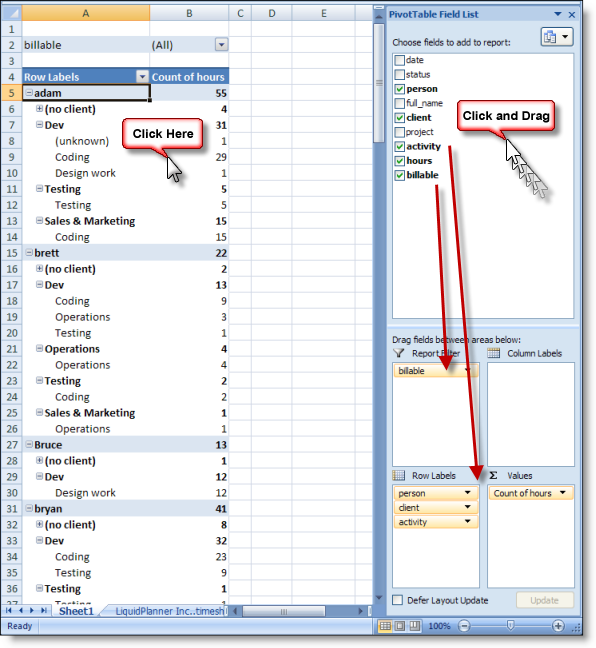The width and height of the screenshot is (596, 648).
Task: Collapse the bryan group
Action: [29, 508]
